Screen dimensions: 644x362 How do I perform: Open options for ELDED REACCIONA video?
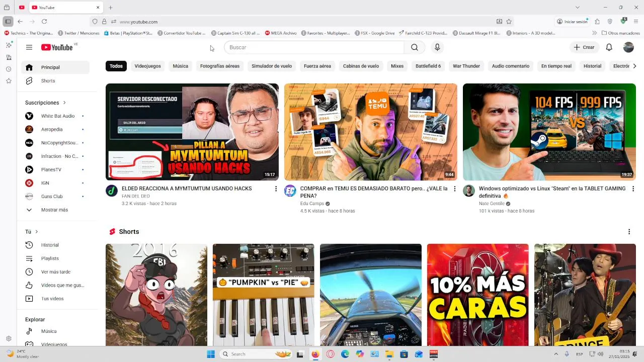276,189
